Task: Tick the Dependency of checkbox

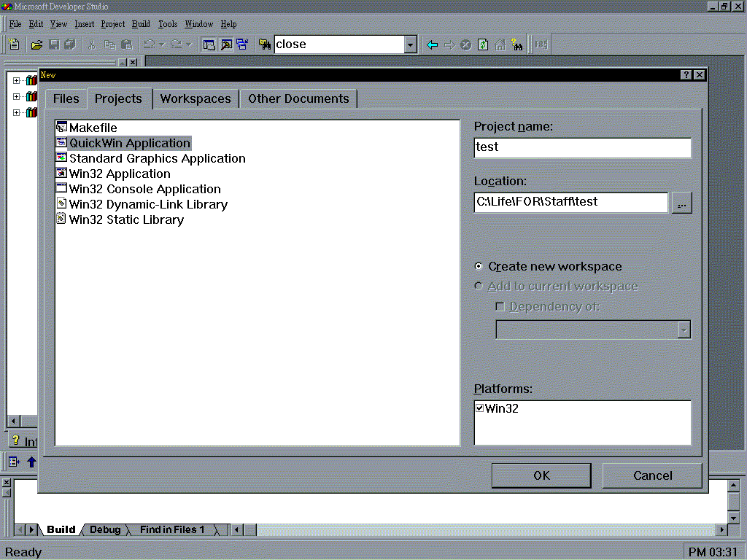Action: coord(500,307)
